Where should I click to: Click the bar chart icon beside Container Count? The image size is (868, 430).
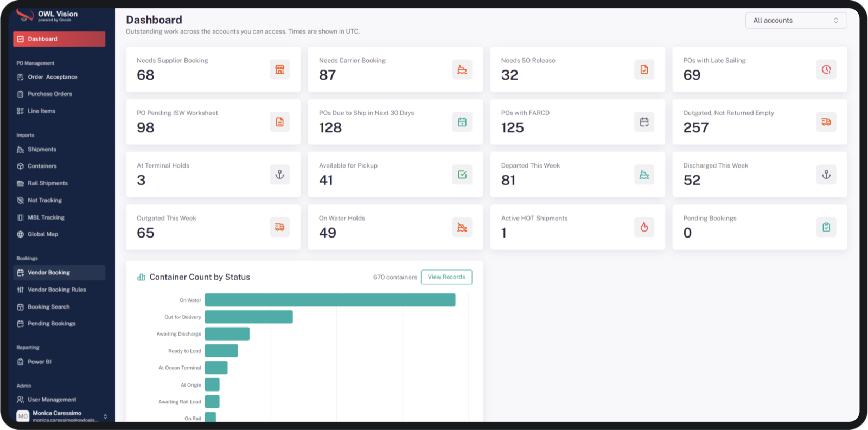click(x=141, y=277)
